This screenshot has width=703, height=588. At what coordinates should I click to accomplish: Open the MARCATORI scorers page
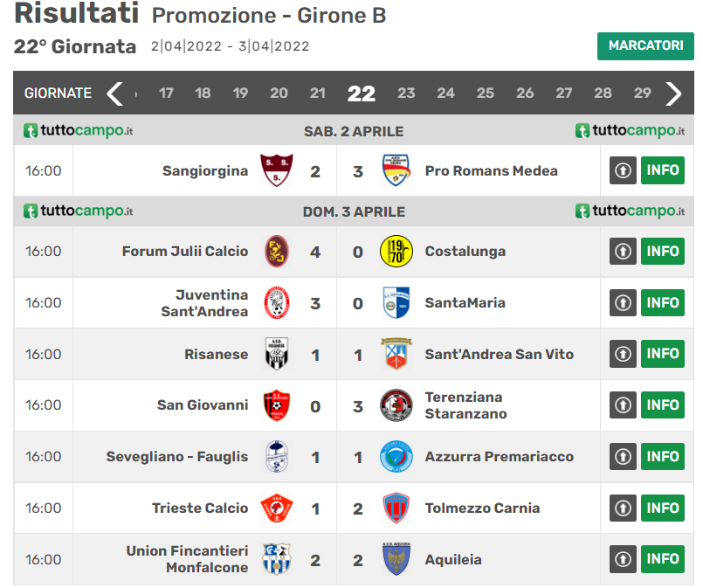pos(645,45)
